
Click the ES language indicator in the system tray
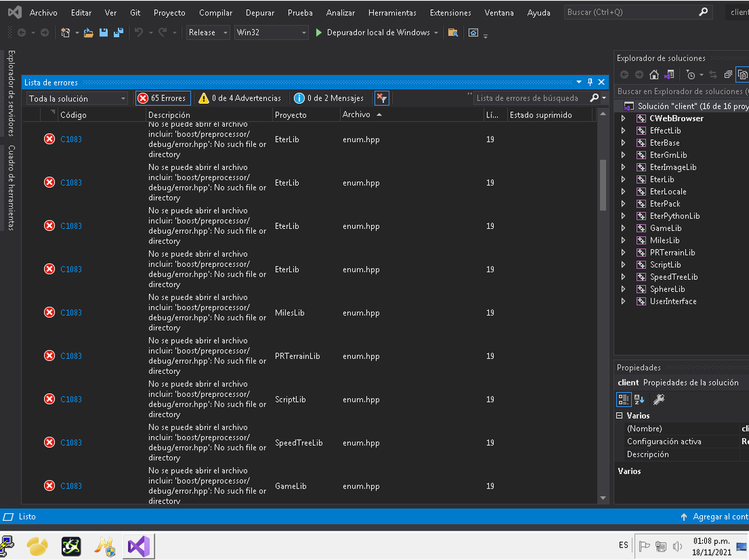pyautogui.click(x=624, y=545)
